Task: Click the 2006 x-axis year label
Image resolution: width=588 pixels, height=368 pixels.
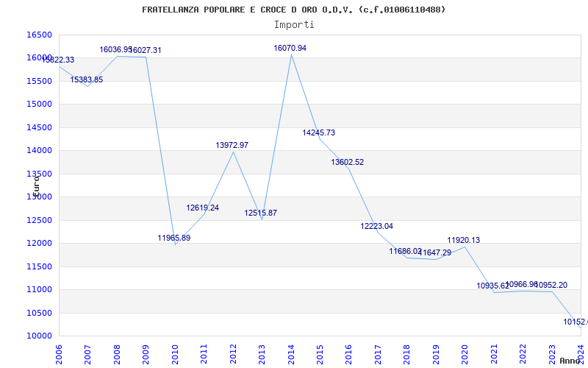Action: [59, 355]
